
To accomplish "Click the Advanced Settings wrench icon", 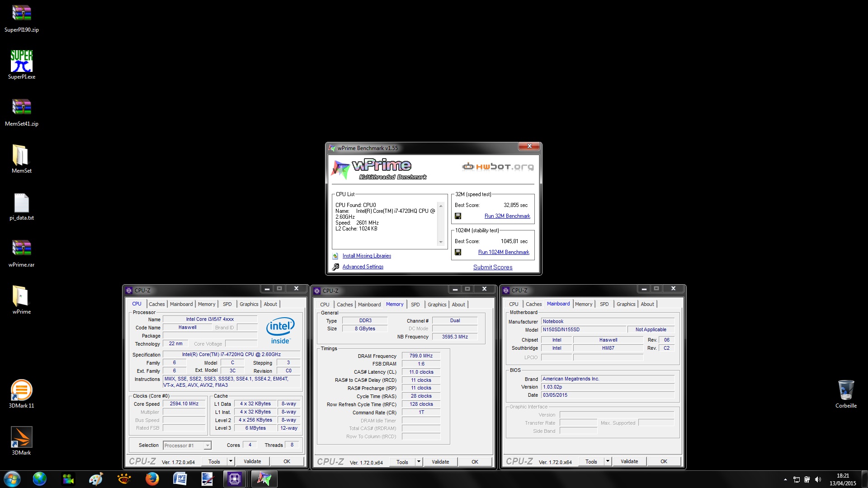I will [335, 267].
